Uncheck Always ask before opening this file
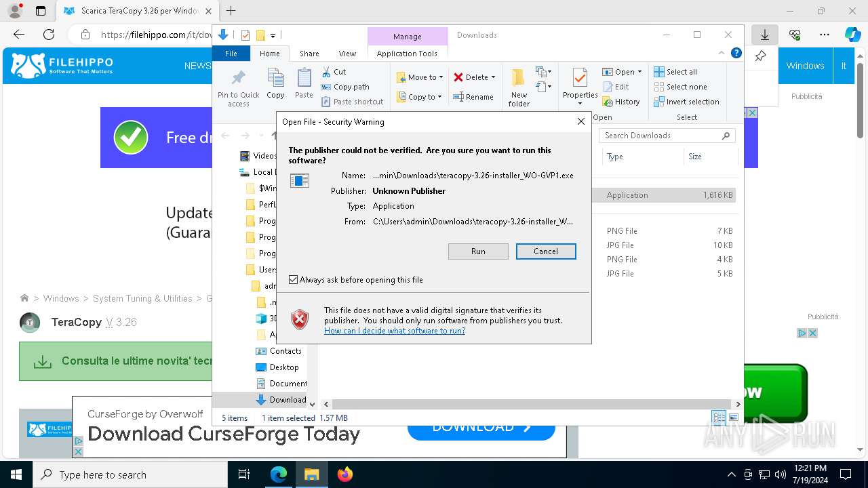Image resolution: width=868 pixels, height=488 pixels. [x=293, y=279]
